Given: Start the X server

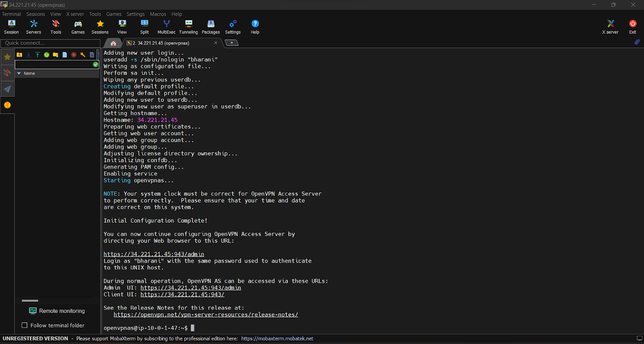Looking at the screenshot, I should (610, 27).
